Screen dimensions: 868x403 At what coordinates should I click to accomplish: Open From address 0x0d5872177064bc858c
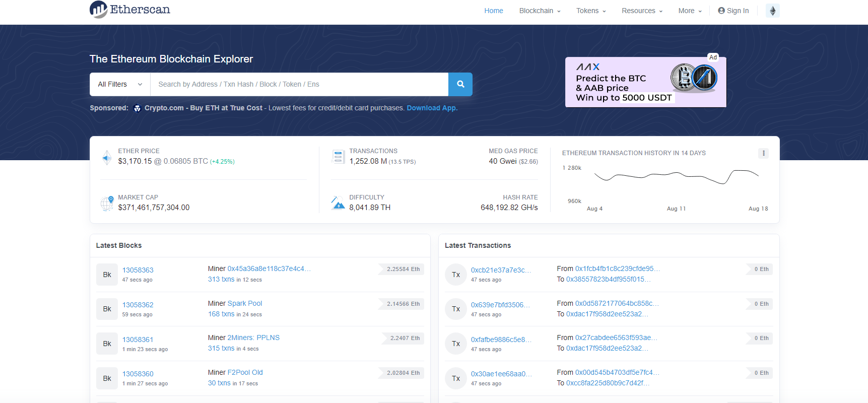point(617,303)
